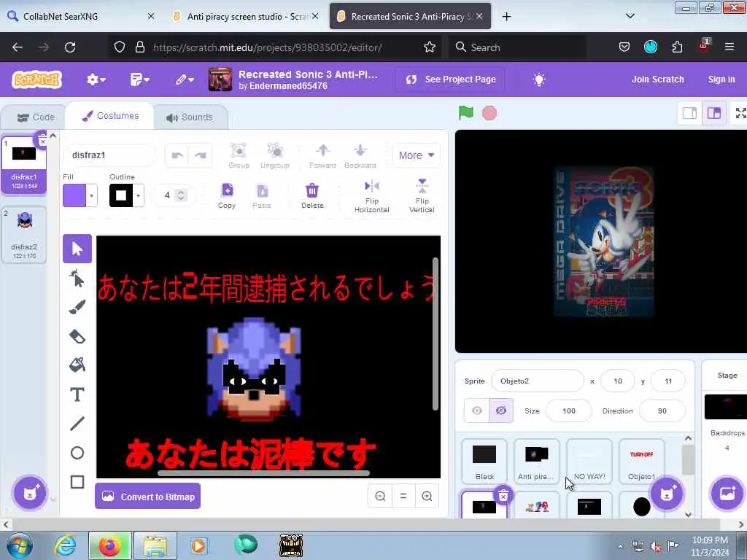
Task: Move selection Forward
Action: (322, 155)
